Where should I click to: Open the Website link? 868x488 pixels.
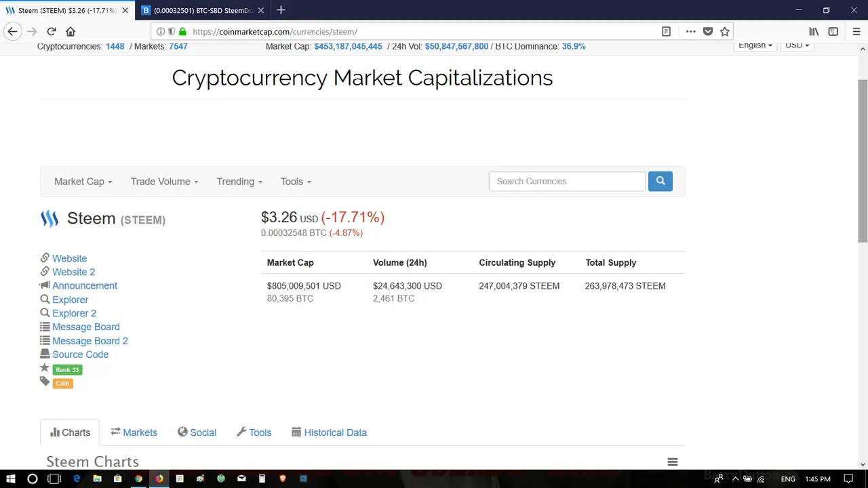click(69, 258)
